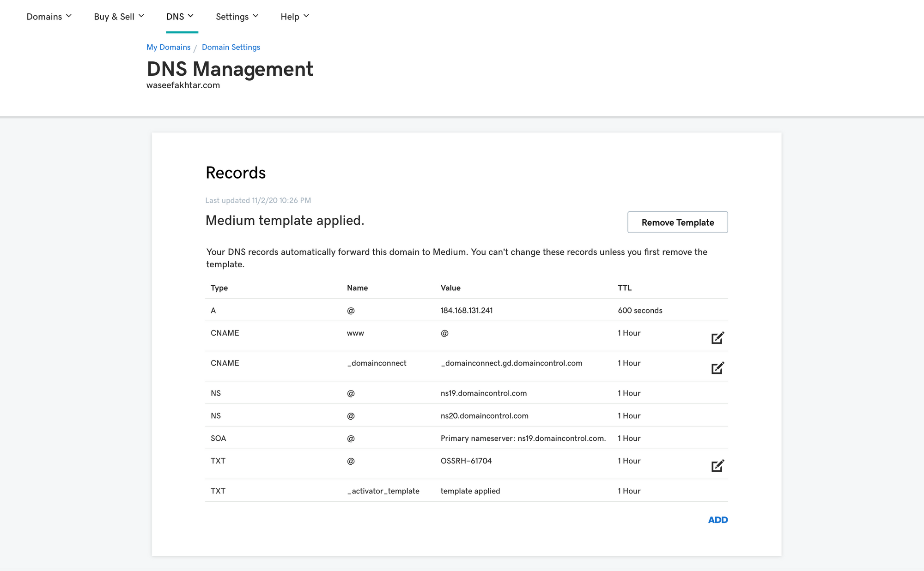Click the waseefakhtar.com domain name text

coord(183,85)
